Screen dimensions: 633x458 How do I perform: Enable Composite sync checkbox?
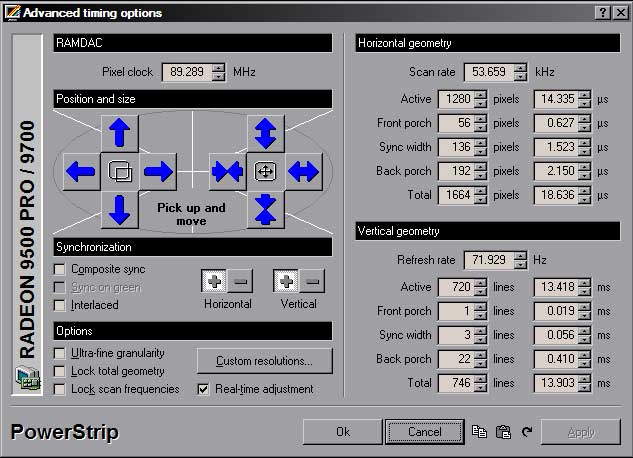tap(59, 269)
